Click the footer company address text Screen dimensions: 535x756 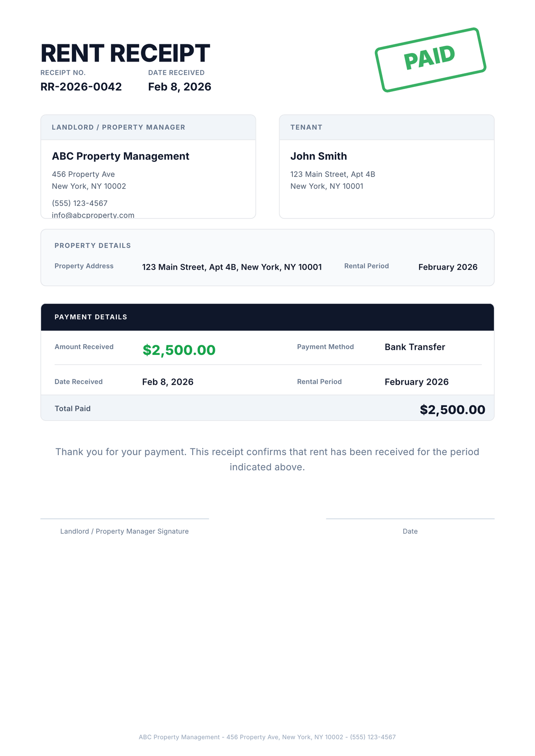pyautogui.click(x=267, y=737)
